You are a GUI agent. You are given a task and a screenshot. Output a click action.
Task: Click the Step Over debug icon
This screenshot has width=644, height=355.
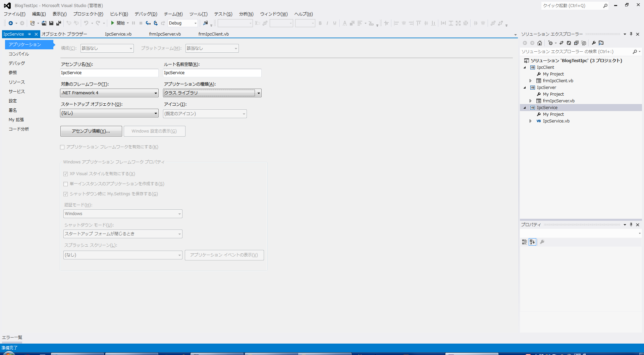[x=156, y=23]
